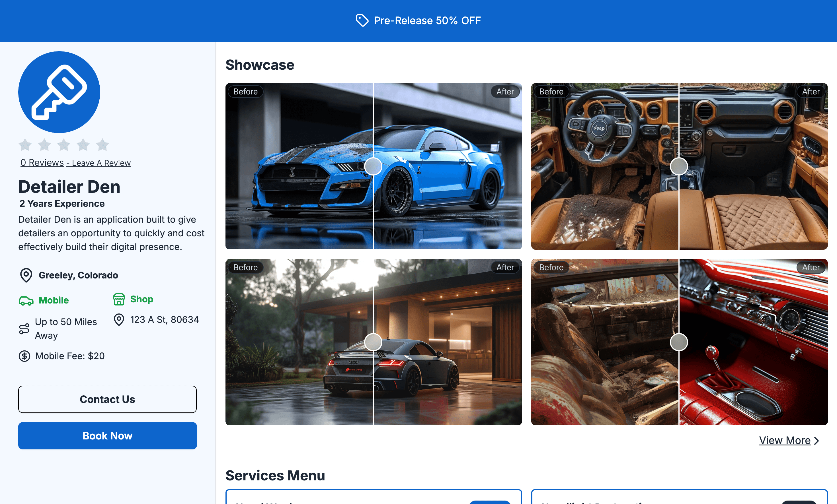Click the location pin beside Greeley, Colorado
Screen dimensions: 837x504
pos(26,275)
